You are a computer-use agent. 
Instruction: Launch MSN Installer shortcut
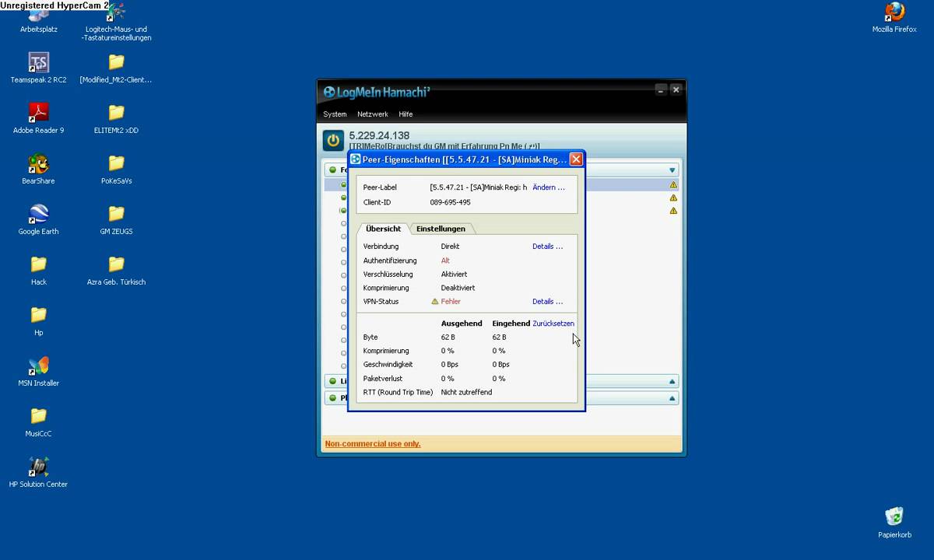[x=39, y=371]
